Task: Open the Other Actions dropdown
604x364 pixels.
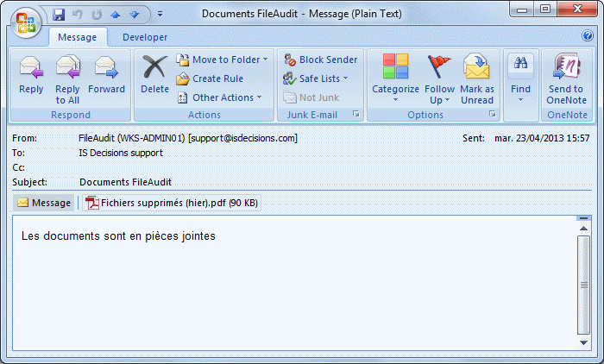Action: pos(219,97)
